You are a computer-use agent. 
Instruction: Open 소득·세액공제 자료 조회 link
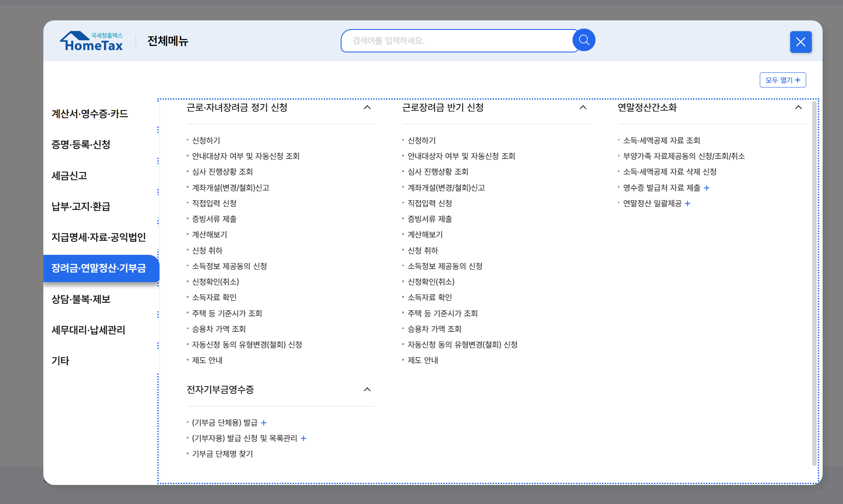pos(661,140)
